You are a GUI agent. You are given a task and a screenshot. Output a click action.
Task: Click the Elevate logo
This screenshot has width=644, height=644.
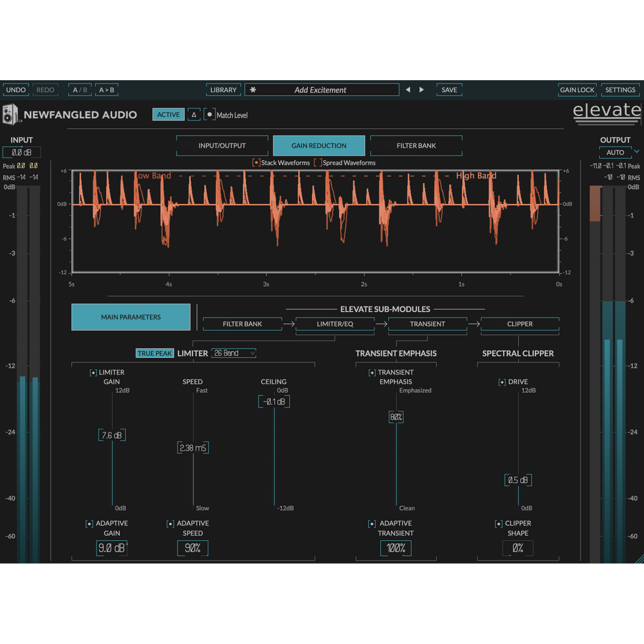pyautogui.click(x=607, y=112)
